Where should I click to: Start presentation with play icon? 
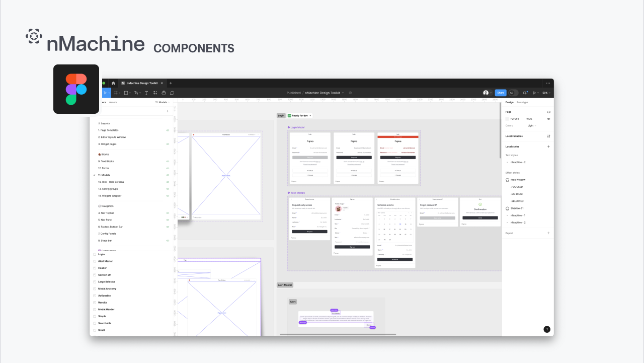tap(535, 93)
